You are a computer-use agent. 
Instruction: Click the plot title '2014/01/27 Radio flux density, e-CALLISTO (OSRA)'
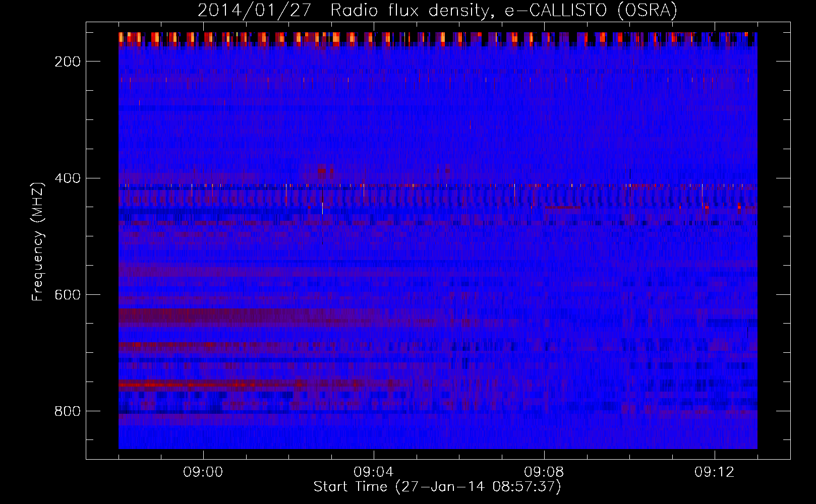tap(437, 10)
